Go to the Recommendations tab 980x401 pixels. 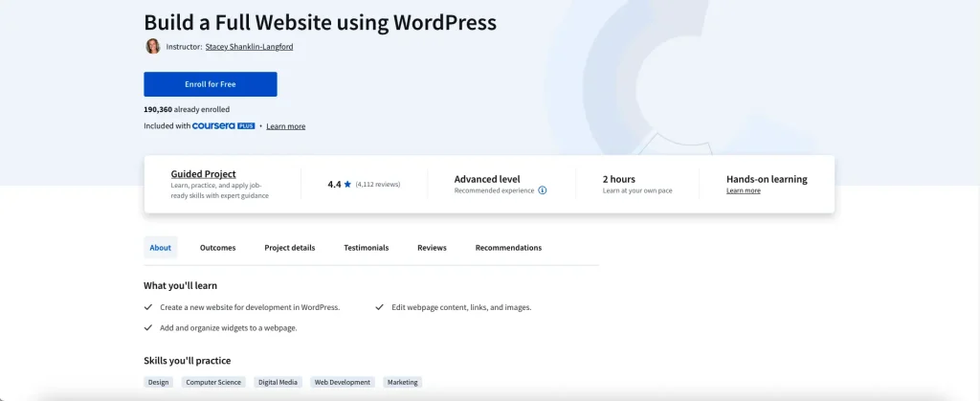(x=508, y=247)
